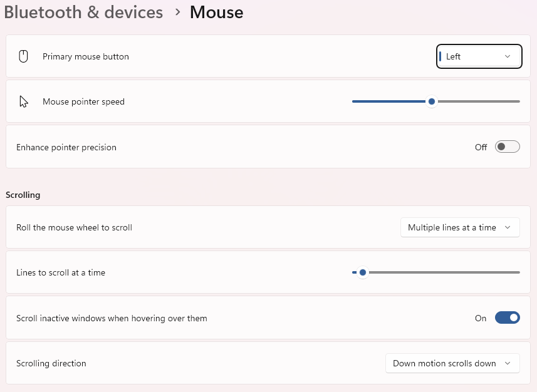Viewport: 537px width, 392px height.
Task: Click the Mouse pointer speed slider thumb
Action: click(x=432, y=101)
